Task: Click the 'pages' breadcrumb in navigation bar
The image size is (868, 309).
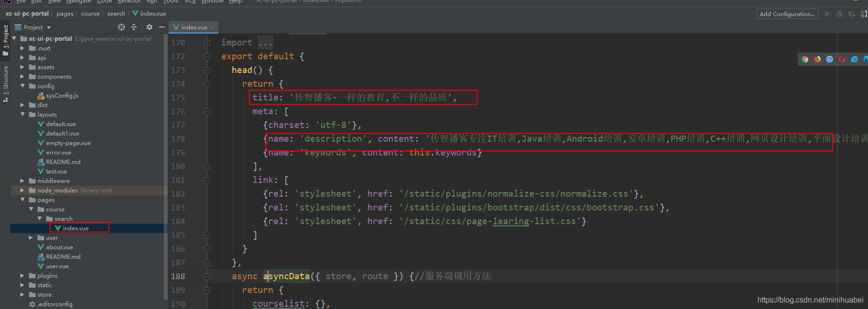Action: click(x=65, y=14)
